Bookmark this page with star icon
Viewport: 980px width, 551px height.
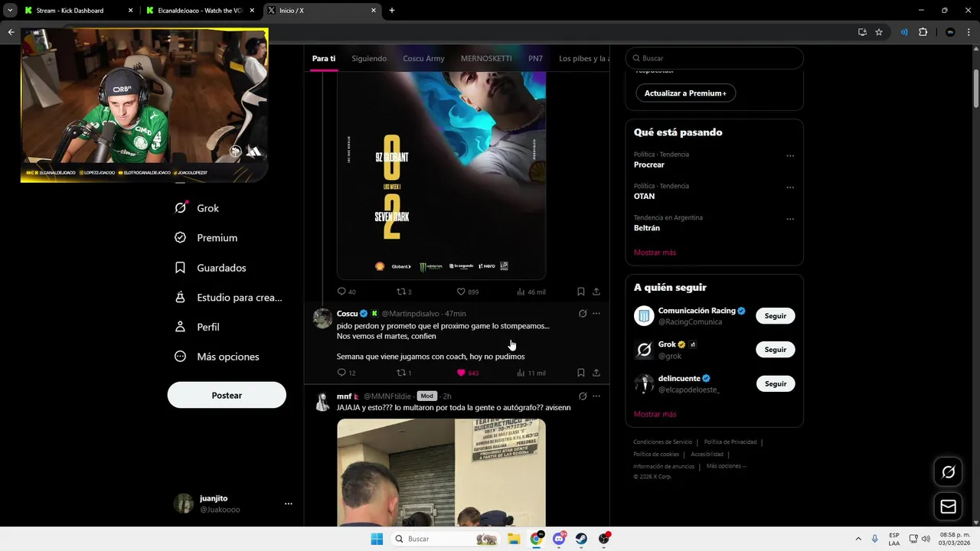click(x=879, y=32)
